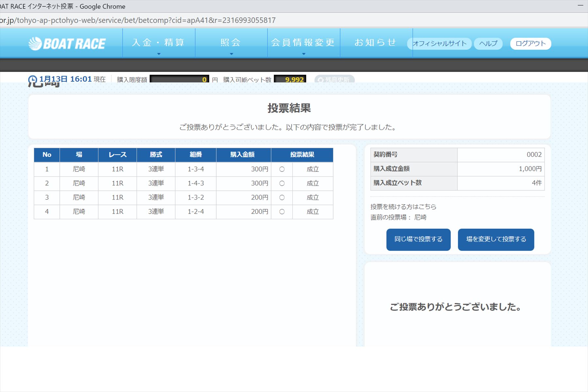The height and width of the screenshot is (392, 588).
Task: Open the 照会 menu
Action: (231, 43)
